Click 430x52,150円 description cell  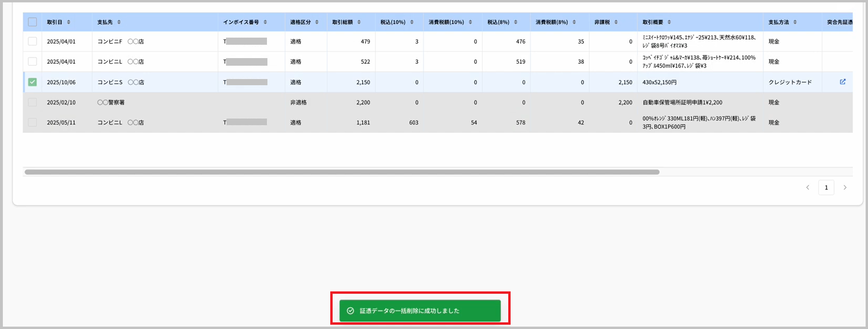660,82
